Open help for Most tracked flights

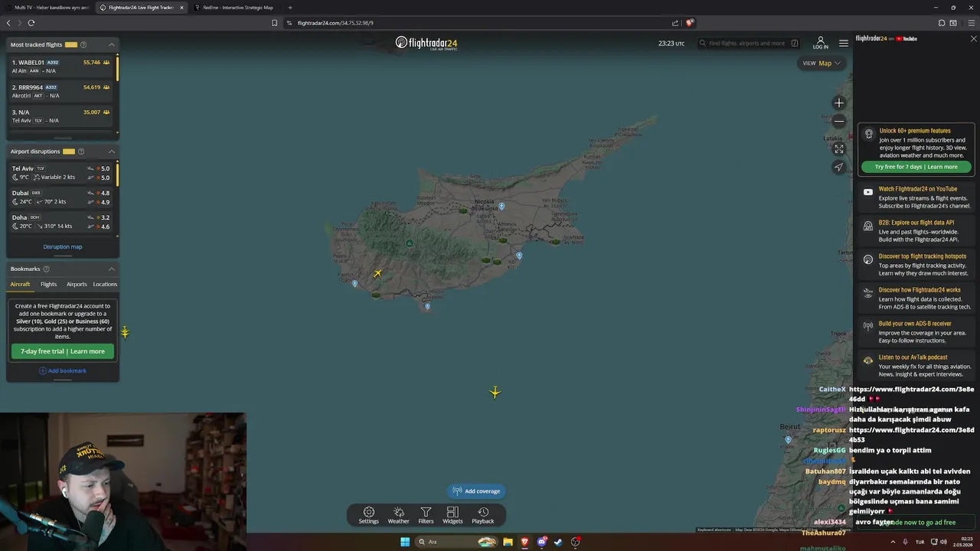(x=83, y=44)
